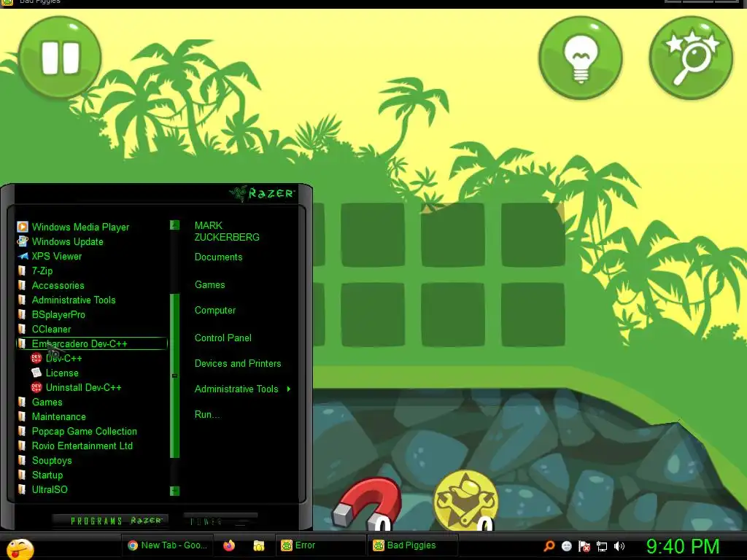The width and height of the screenshot is (747, 560).
Task: Click the programs list scrollbar thumb
Action: click(x=175, y=376)
